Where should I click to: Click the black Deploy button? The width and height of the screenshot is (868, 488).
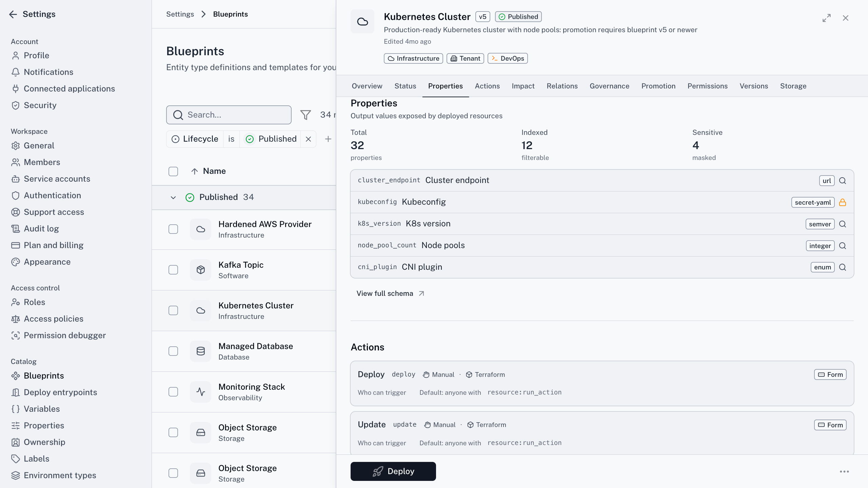coord(393,471)
